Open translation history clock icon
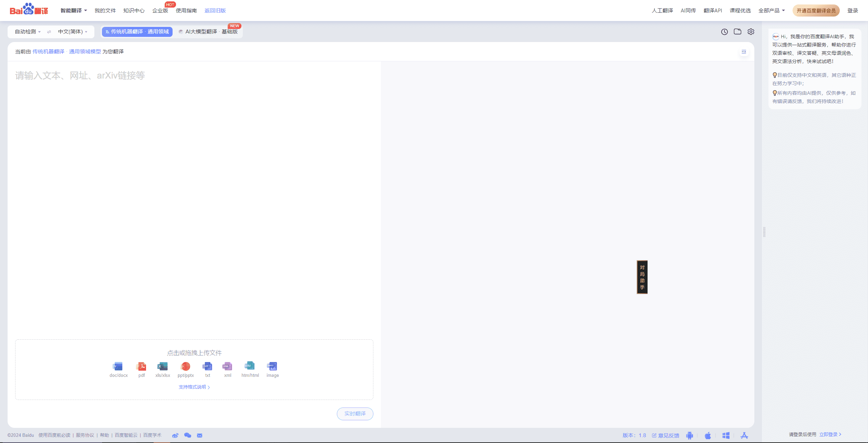The height and width of the screenshot is (443, 868). tap(724, 32)
